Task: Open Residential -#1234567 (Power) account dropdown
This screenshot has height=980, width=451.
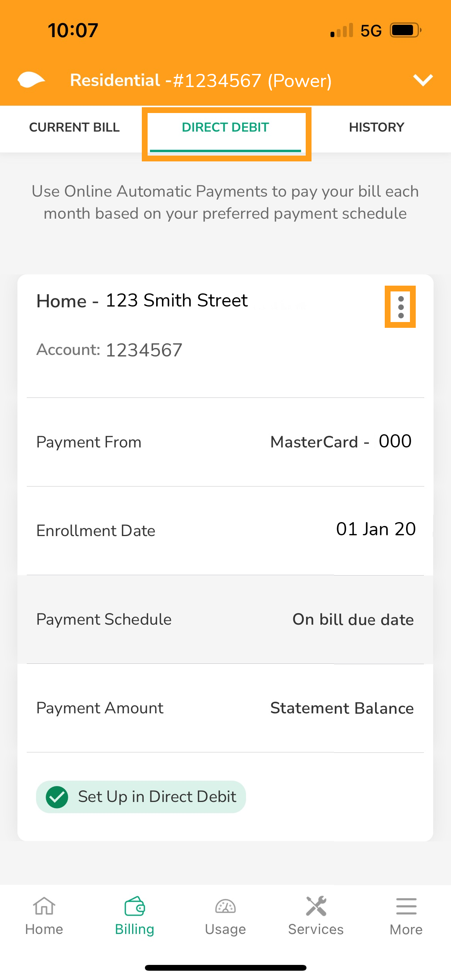Action: click(201, 81)
